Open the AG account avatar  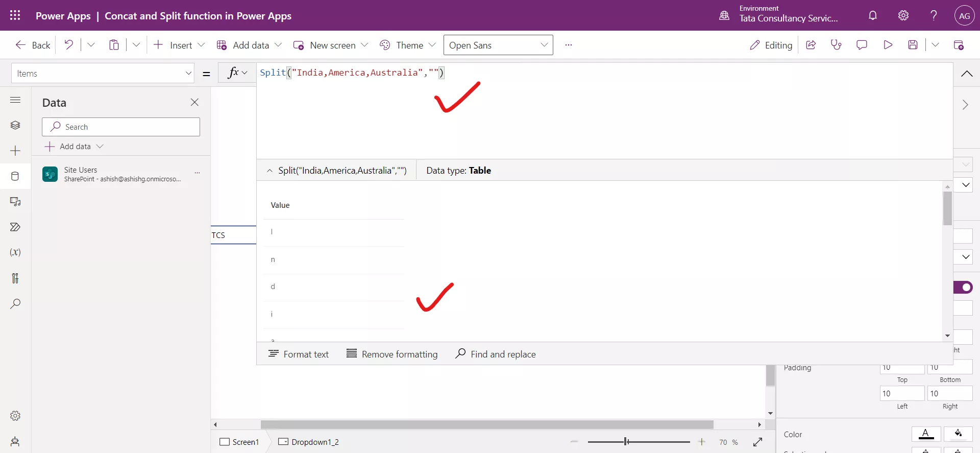coord(964,16)
